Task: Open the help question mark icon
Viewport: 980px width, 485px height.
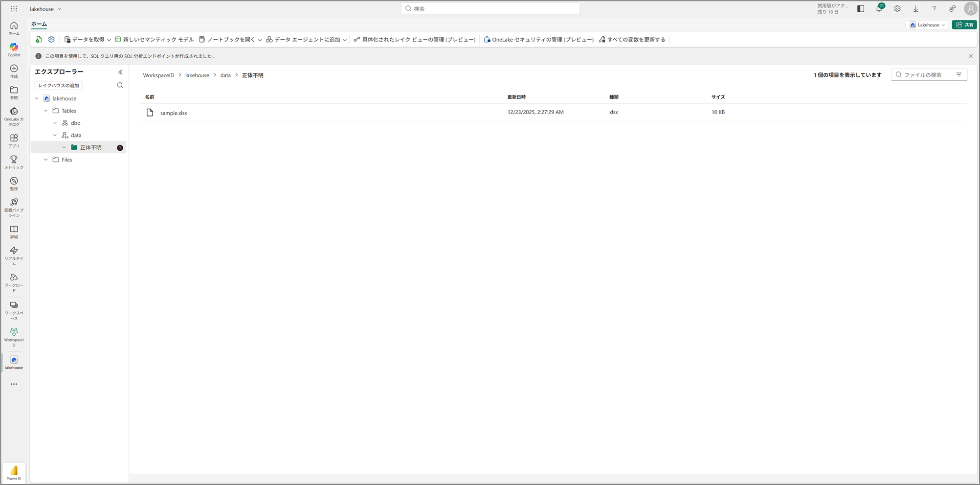Action: click(934, 9)
